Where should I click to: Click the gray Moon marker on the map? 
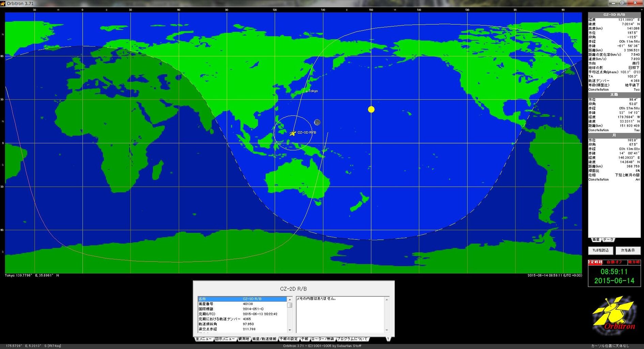tap(317, 122)
